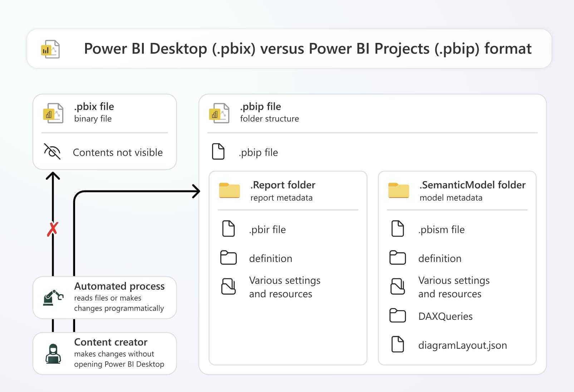This screenshot has width=574, height=392.
Task: Click the Content creator person icon
Action: point(53,354)
